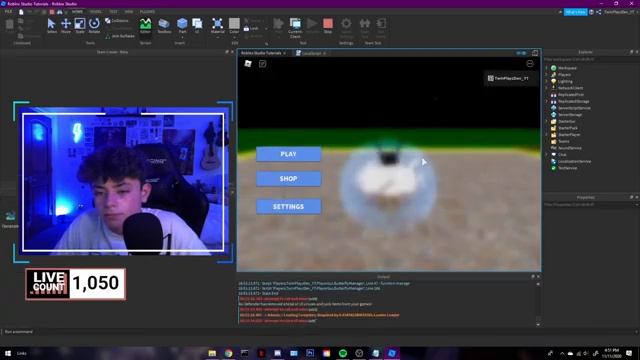Screen dimensions: 640x360
Task: Click the Properties filter input field
Action: tap(591, 204)
